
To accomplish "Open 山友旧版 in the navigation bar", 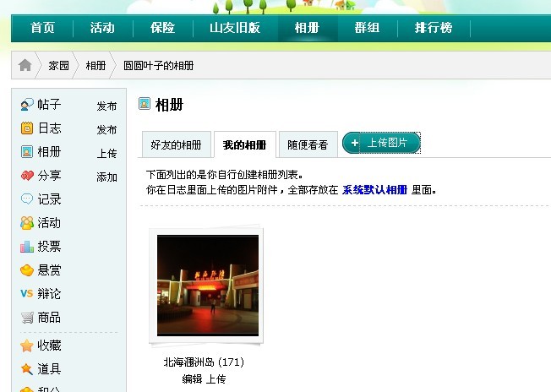I will tap(235, 28).
